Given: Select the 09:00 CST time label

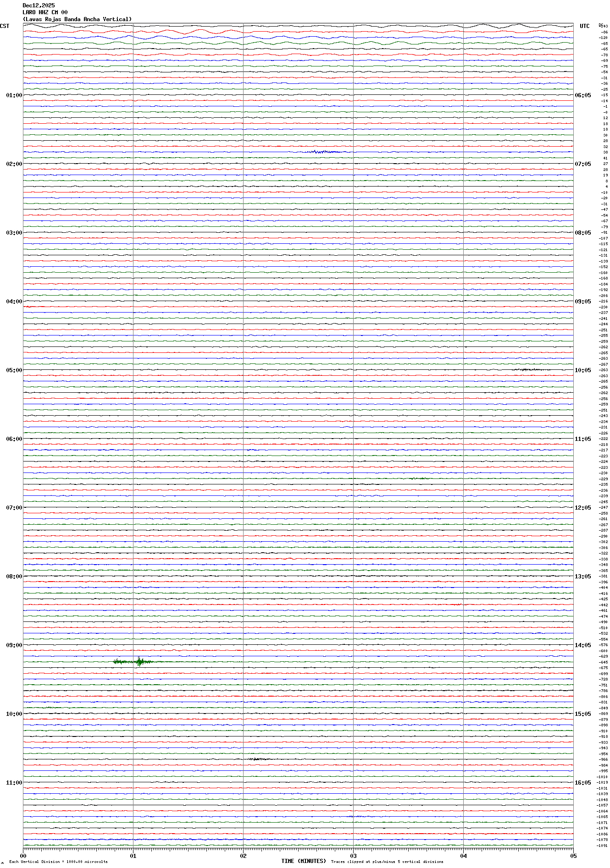Looking at the screenshot, I should (x=14, y=645).
